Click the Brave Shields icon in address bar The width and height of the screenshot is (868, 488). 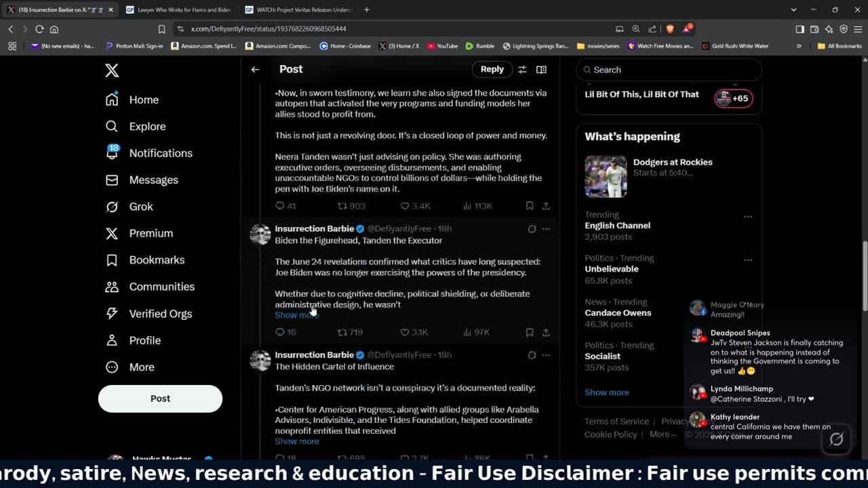pyautogui.click(x=669, y=29)
